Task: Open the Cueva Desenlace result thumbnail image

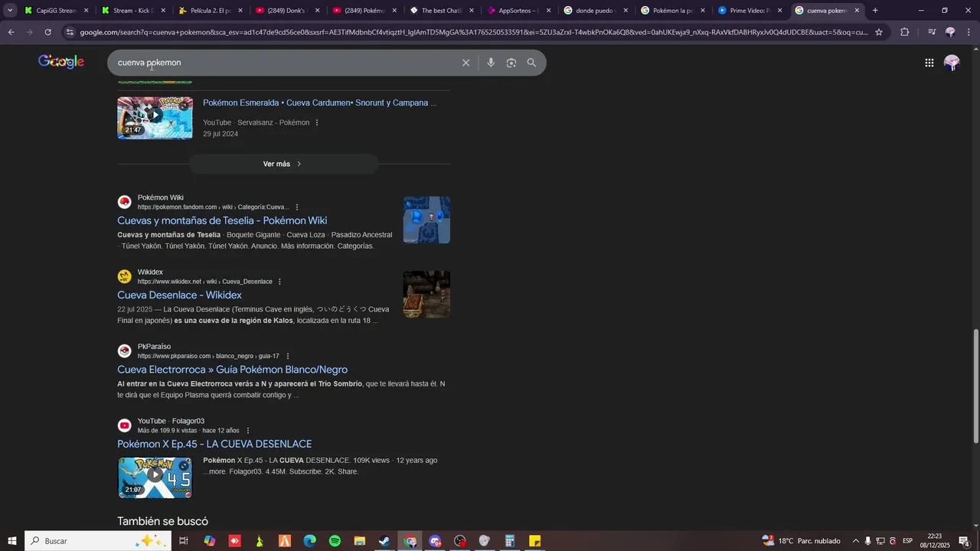Action: pyautogui.click(x=426, y=294)
